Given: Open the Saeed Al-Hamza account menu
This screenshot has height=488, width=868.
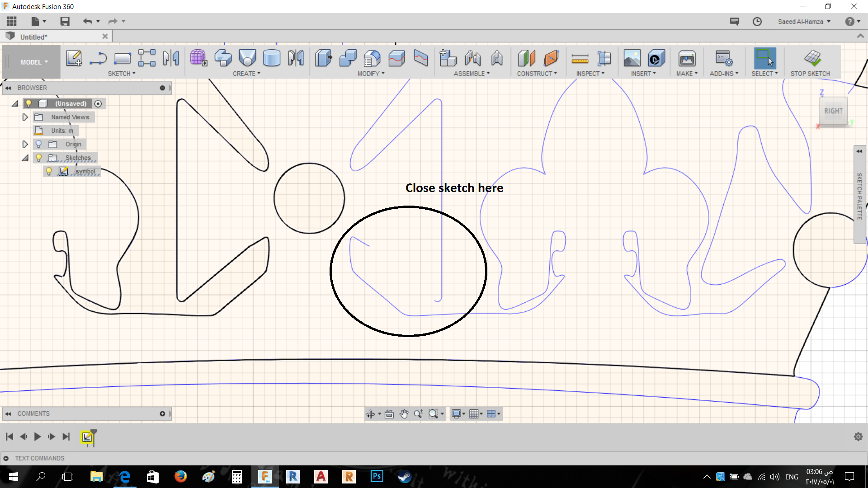Looking at the screenshot, I should pyautogui.click(x=804, y=21).
